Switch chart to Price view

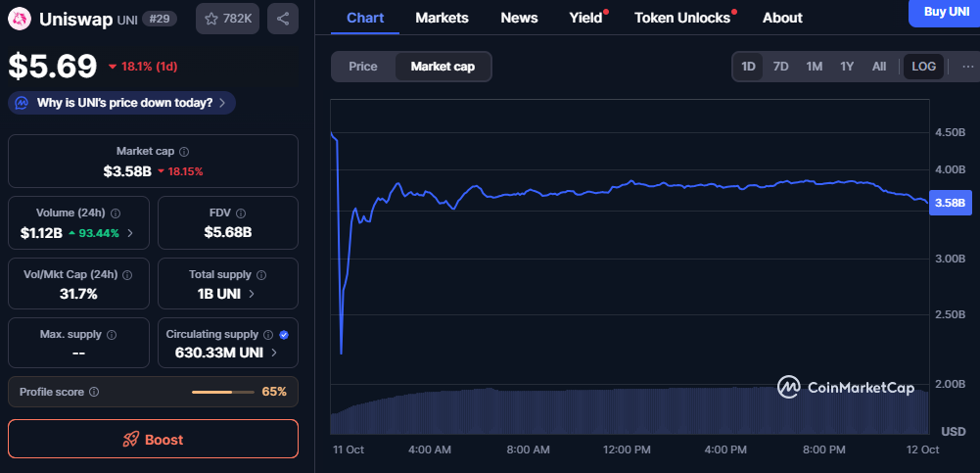click(363, 67)
